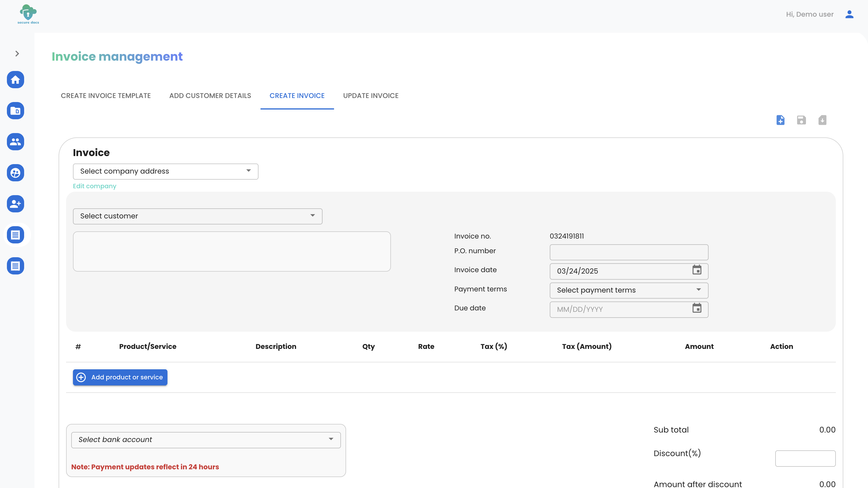868x488 pixels.
Task: Click the Invoice management heading
Action: click(x=117, y=57)
